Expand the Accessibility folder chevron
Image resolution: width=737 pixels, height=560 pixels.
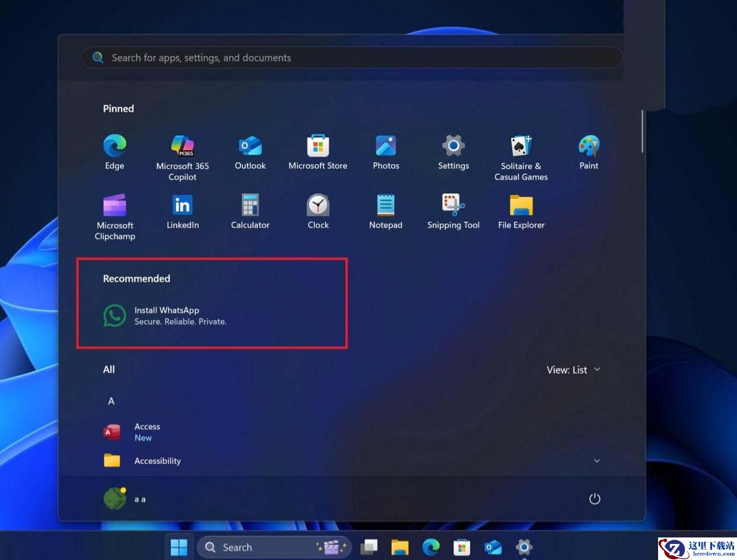(597, 461)
